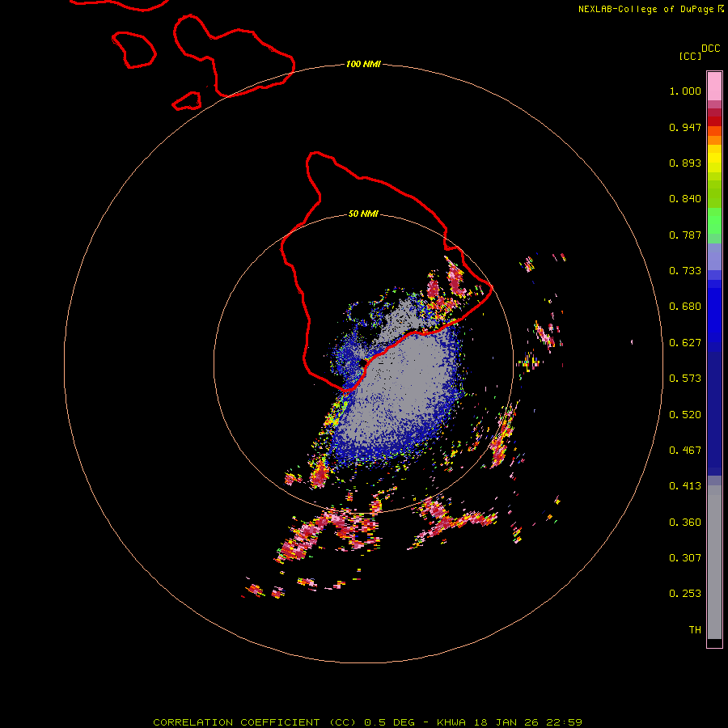Click the 1.000 color scale value
Image resolution: width=728 pixels, height=728 pixels.
click(x=685, y=91)
